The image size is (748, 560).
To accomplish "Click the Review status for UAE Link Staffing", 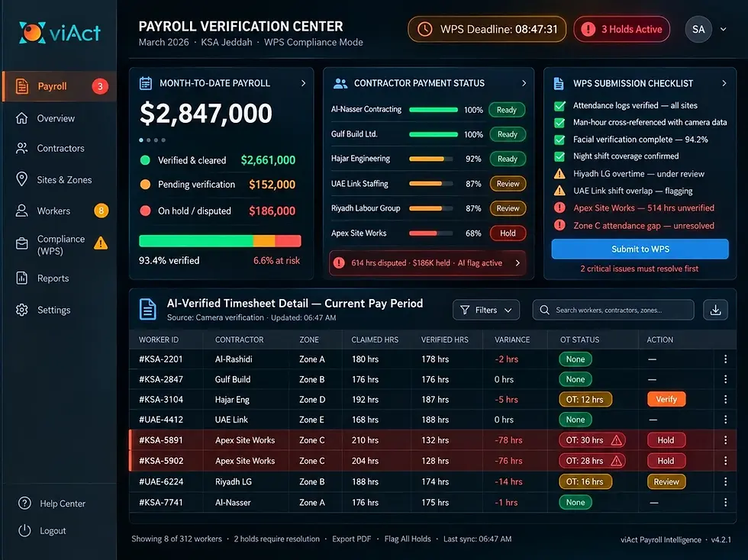I will pos(508,184).
